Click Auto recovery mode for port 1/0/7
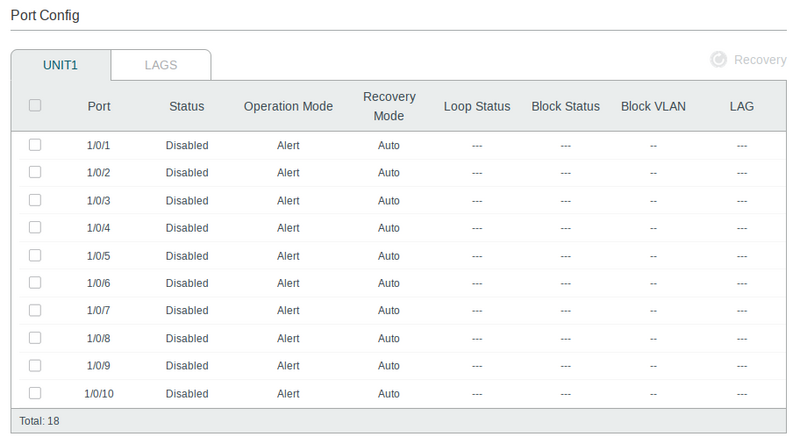 coord(389,310)
